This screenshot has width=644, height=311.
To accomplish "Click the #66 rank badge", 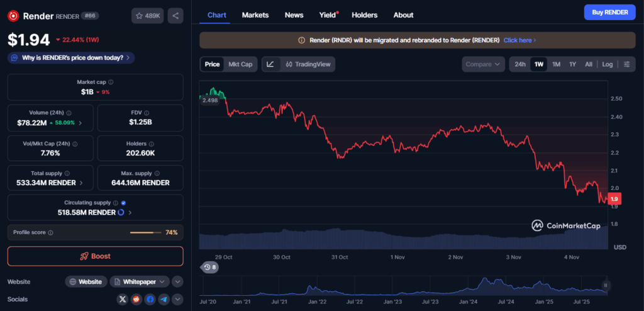I will click(89, 16).
